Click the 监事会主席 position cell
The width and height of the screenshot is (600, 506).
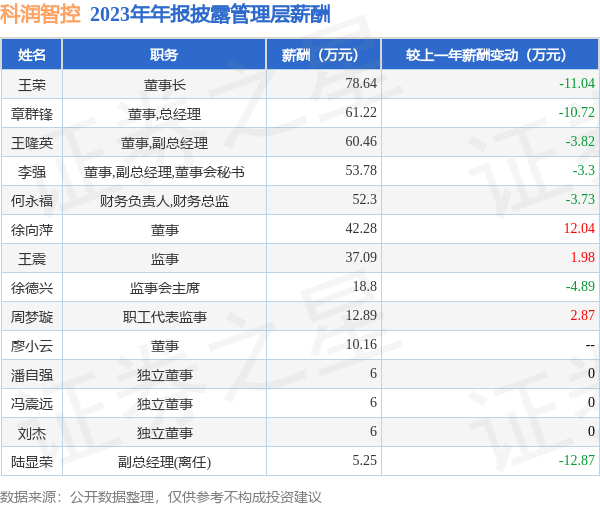pos(165,288)
